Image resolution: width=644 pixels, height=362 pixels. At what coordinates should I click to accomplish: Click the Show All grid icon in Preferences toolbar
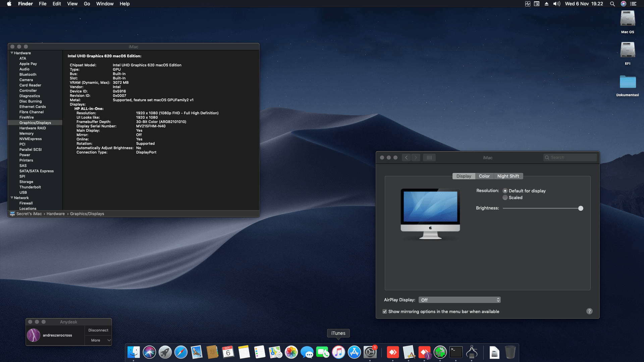coord(429,158)
